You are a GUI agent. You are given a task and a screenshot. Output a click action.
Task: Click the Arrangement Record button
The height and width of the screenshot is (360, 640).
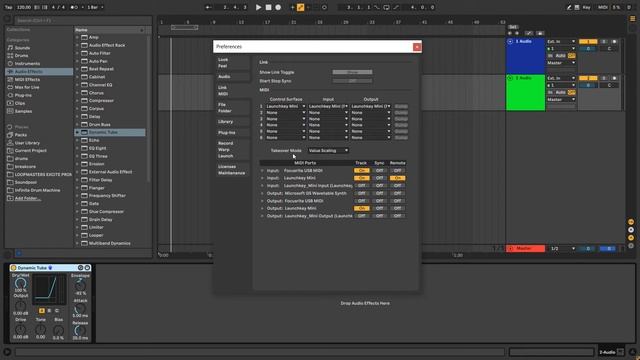click(278, 7)
